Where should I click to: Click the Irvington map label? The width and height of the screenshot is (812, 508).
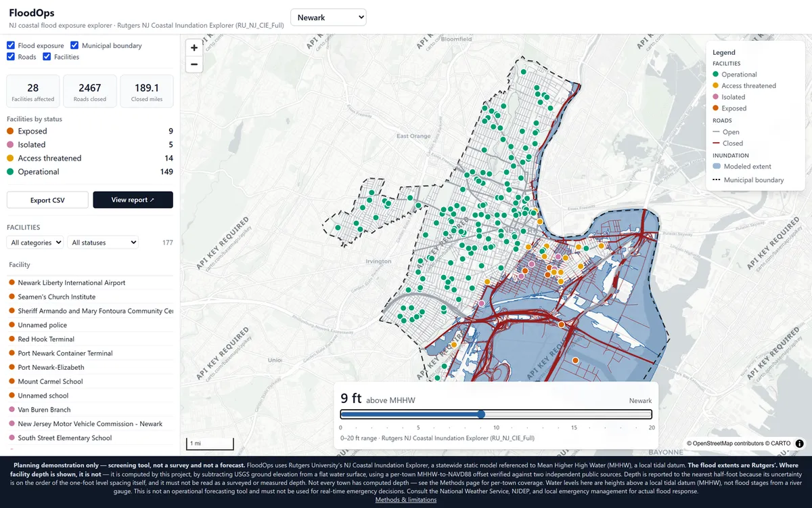click(378, 261)
